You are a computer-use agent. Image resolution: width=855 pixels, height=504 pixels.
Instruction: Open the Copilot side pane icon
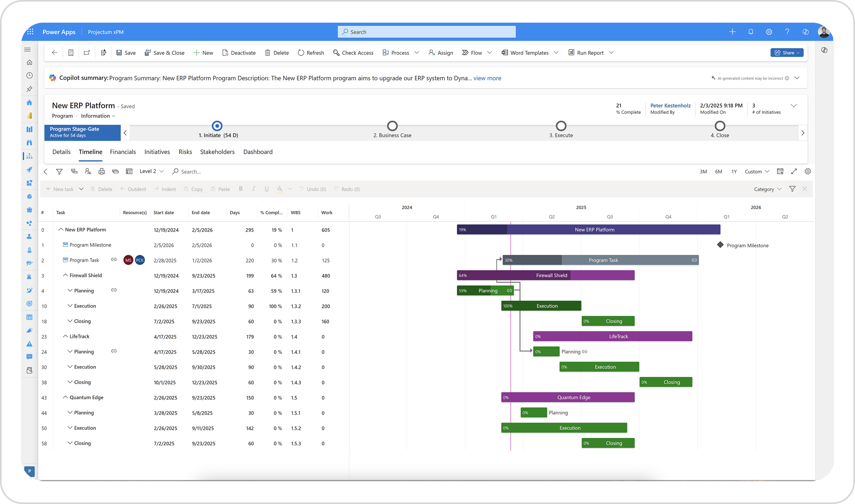(x=824, y=50)
